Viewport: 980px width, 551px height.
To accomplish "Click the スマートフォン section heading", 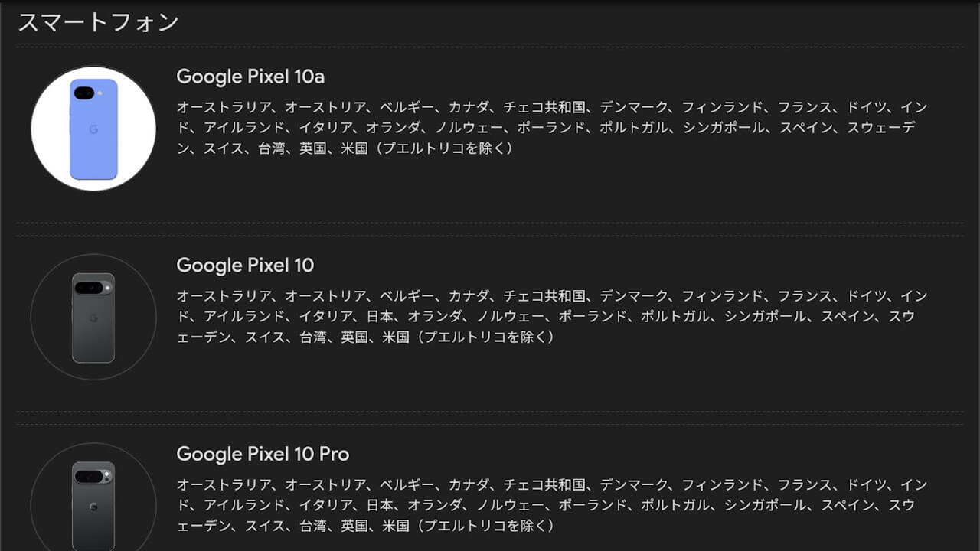I will click(x=98, y=22).
